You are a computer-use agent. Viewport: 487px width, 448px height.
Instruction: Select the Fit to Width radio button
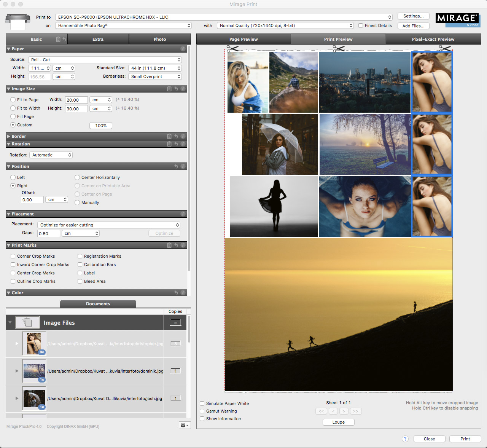point(13,108)
